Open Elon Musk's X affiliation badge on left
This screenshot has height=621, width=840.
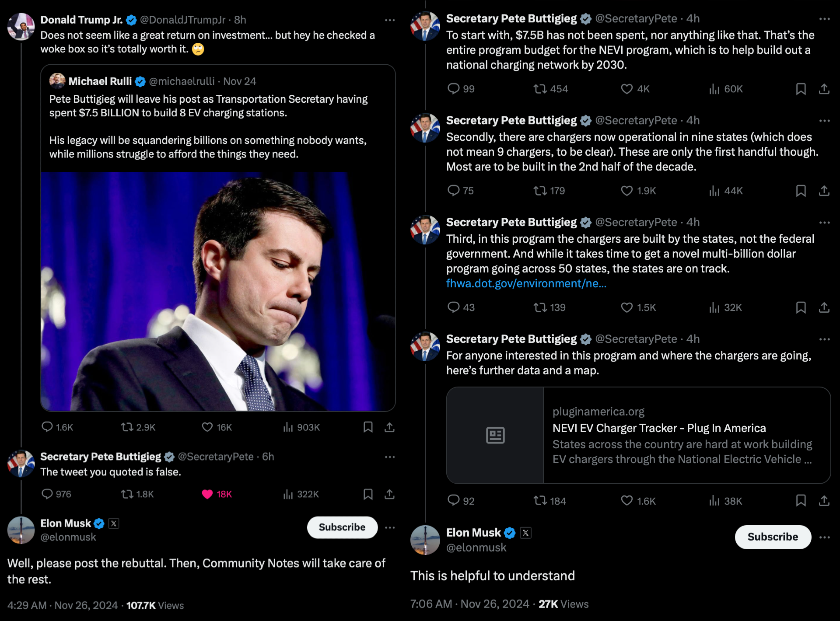pyautogui.click(x=114, y=523)
